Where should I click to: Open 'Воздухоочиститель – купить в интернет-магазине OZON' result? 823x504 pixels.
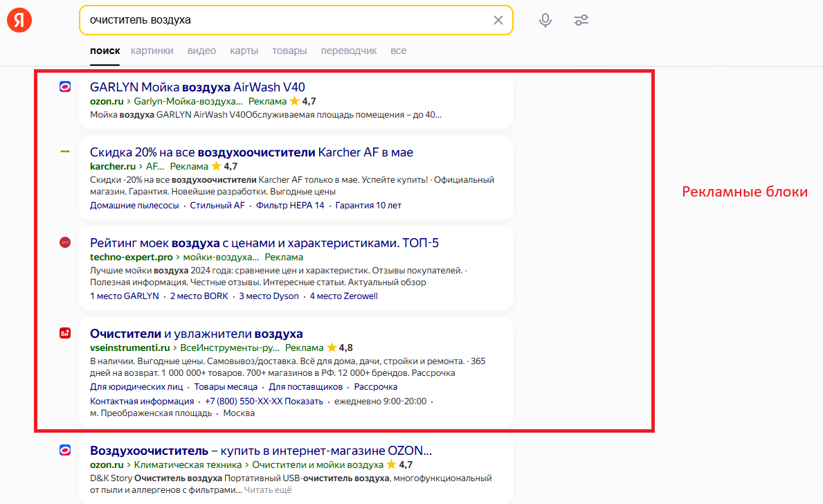tap(261, 451)
